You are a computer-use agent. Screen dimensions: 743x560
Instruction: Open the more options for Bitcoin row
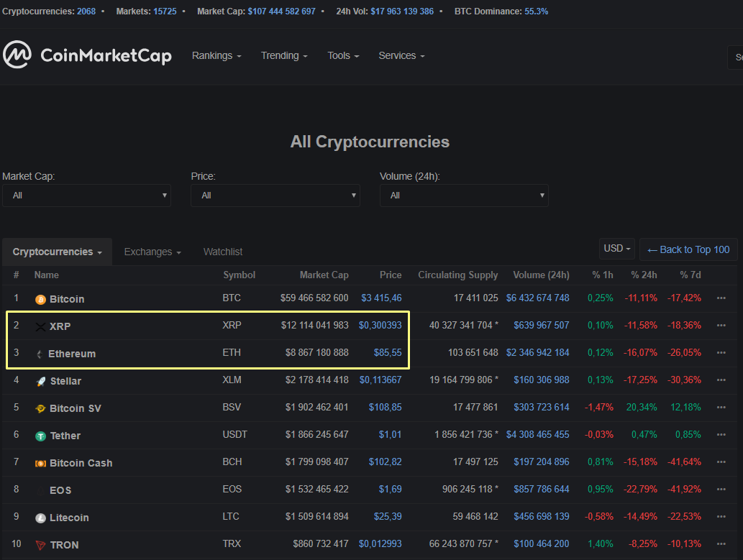tap(721, 298)
